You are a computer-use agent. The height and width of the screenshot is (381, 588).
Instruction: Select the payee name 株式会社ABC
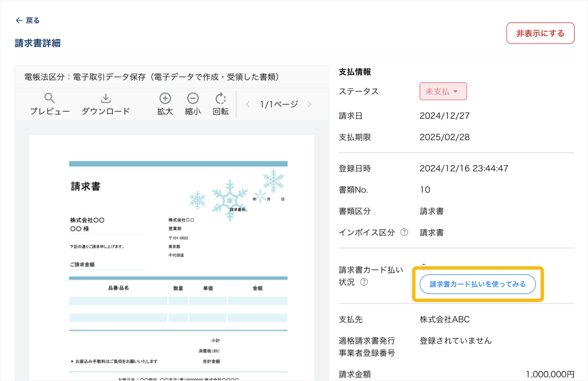coord(444,320)
